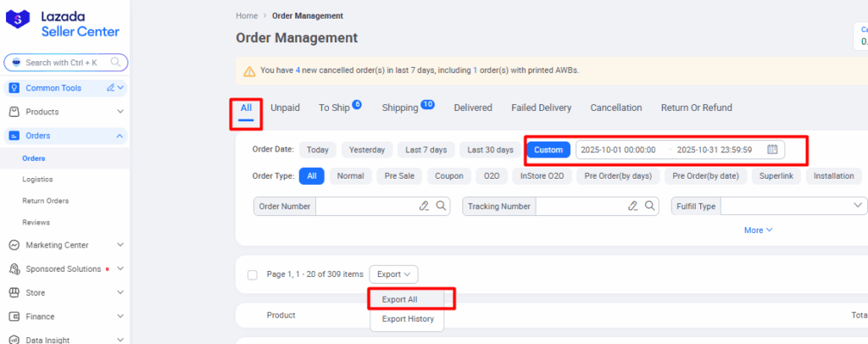Choose Export History from the menu

click(407, 319)
